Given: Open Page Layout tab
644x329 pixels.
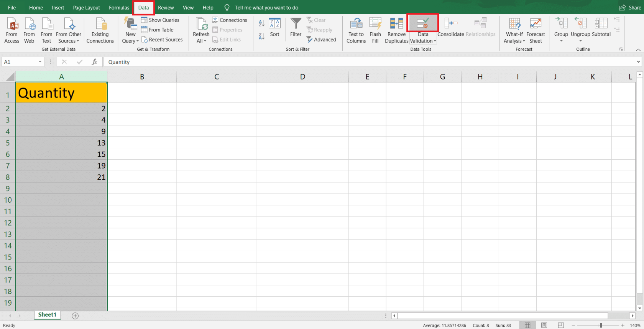Looking at the screenshot, I should (x=86, y=8).
